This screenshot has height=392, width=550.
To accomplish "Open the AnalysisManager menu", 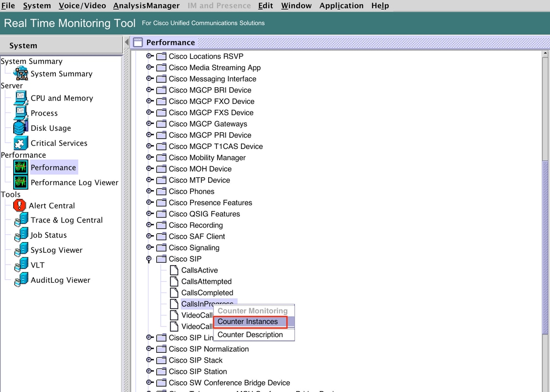I will 146,5.
